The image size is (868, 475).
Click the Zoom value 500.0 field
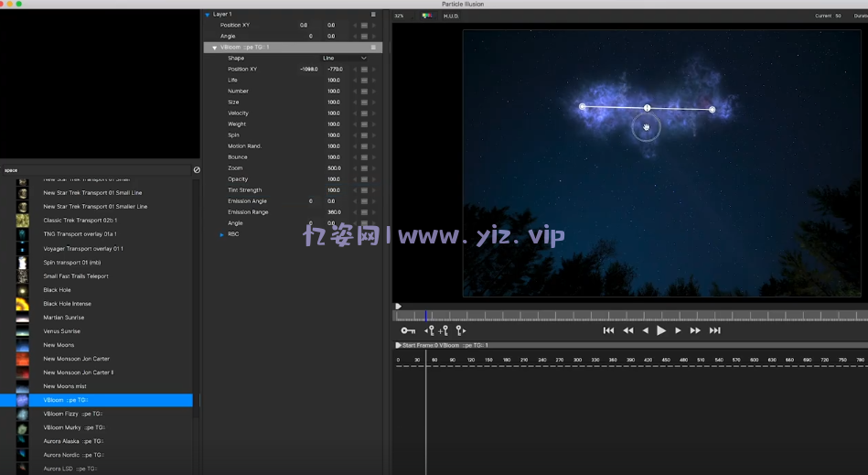tap(334, 168)
